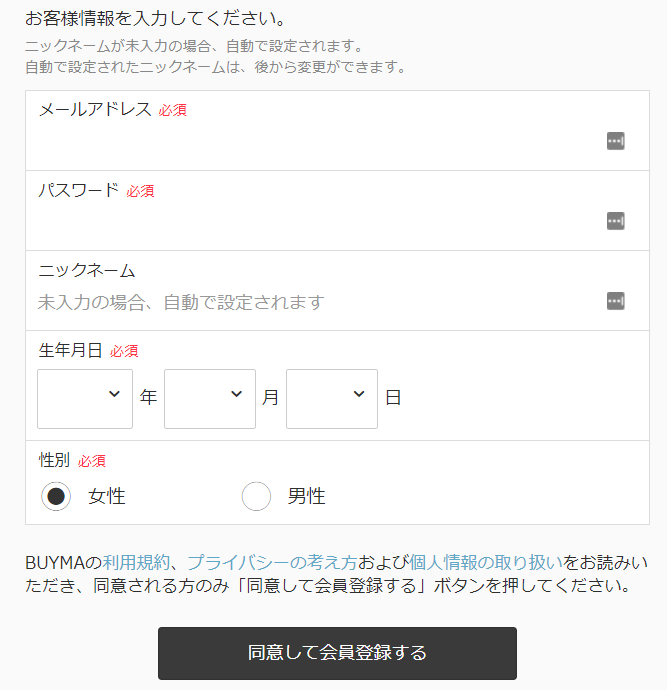This screenshot has width=667, height=690.
Task: Click the 同意して会員登録する button
Action: (x=337, y=653)
